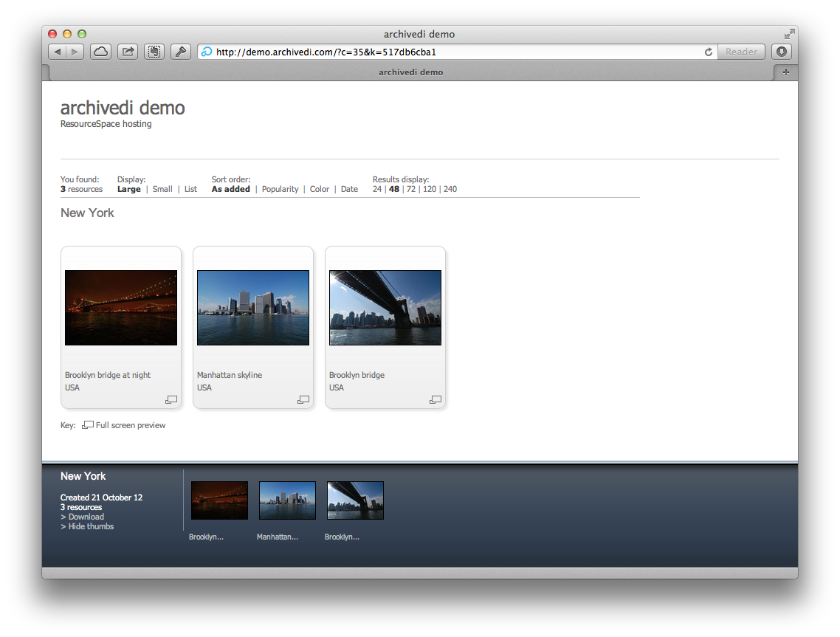Reload the page with the refresh icon

(x=708, y=52)
